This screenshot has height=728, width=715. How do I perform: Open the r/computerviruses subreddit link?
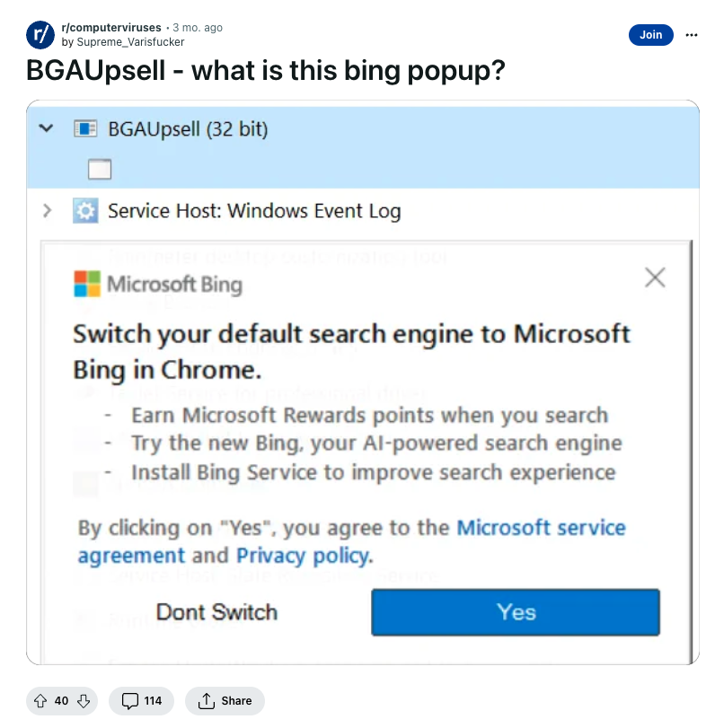tap(111, 28)
